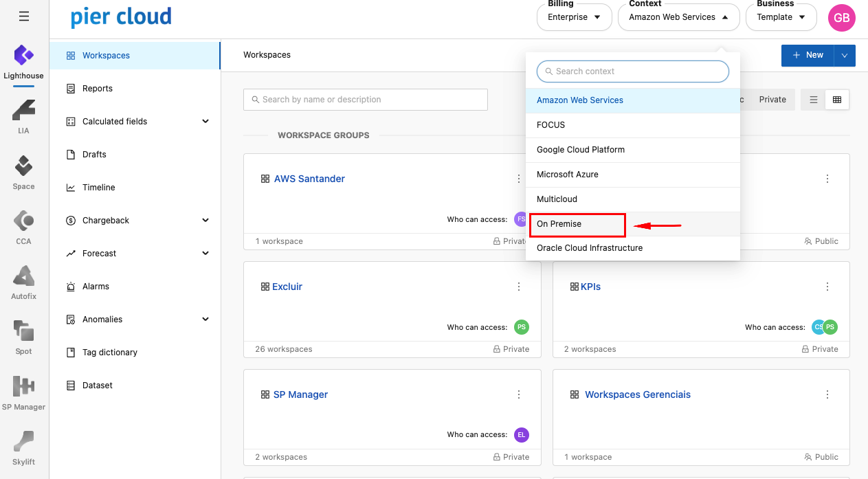This screenshot has width=868, height=479.
Task: Filter workspaces by Private
Action: point(772,100)
